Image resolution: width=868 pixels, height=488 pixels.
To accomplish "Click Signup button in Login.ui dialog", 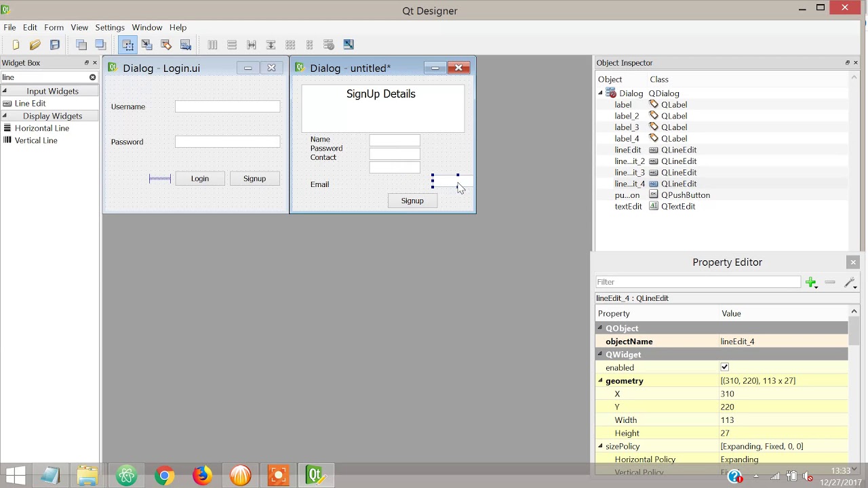I will coord(254,178).
